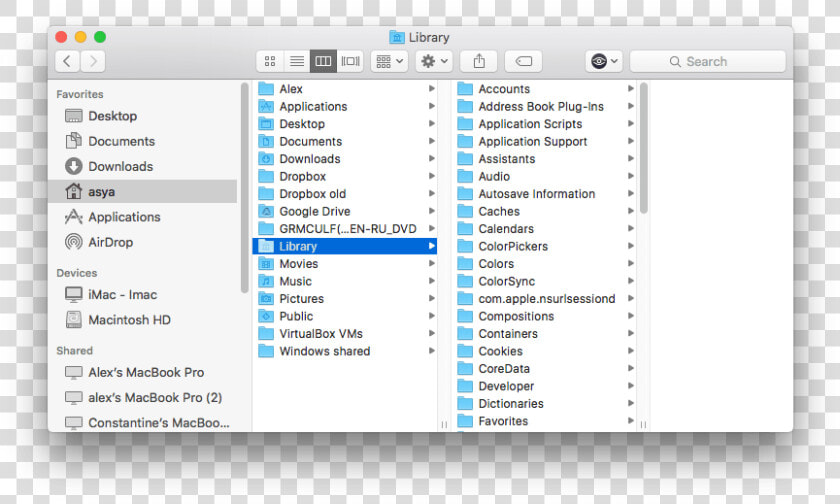Select the Google Drive folder
Screen dimensions: 840x504
coord(344,211)
